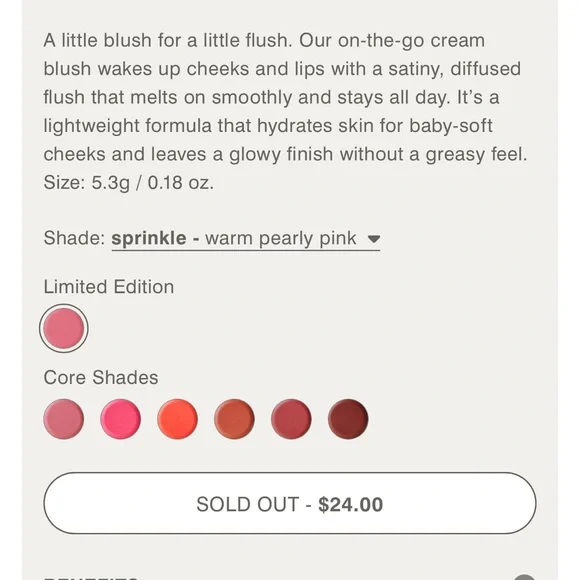Viewport: 580px width, 580px height.
Task: Click the warm pearly pink description text
Action: (281, 239)
